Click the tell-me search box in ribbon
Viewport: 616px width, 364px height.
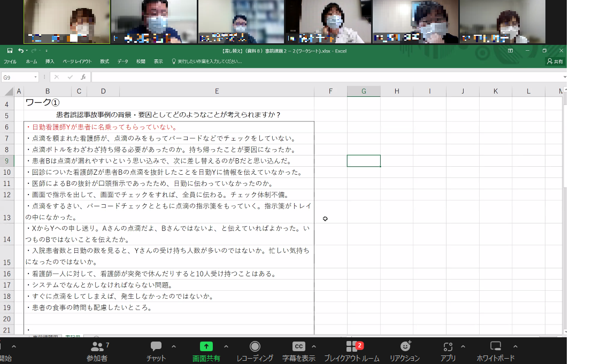tap(209, 61)
